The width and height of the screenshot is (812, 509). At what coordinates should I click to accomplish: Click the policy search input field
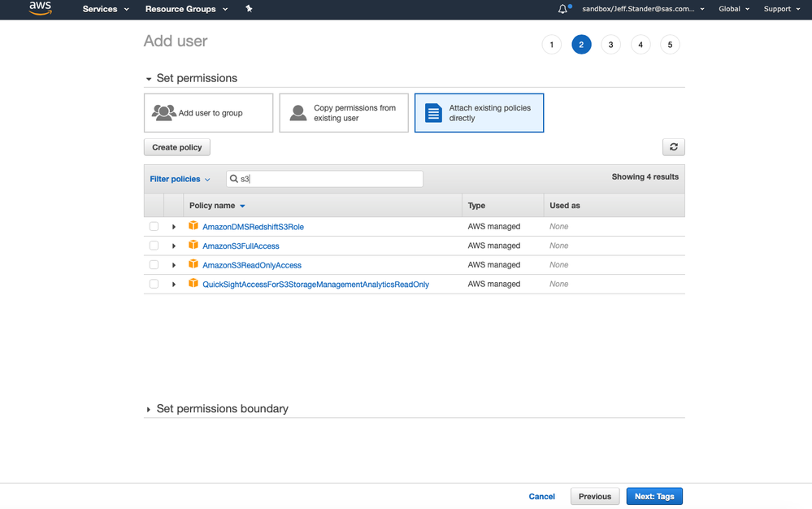pyautogui.click(x=329, y=179)
